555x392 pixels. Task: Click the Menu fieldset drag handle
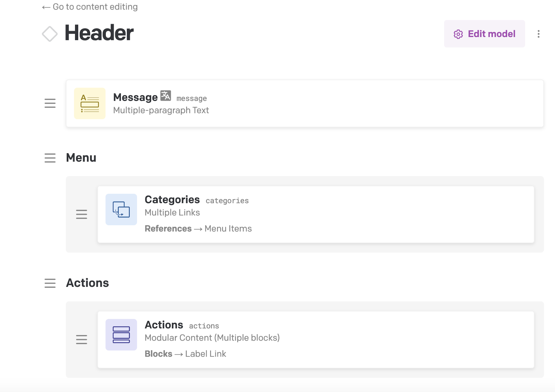50,158
